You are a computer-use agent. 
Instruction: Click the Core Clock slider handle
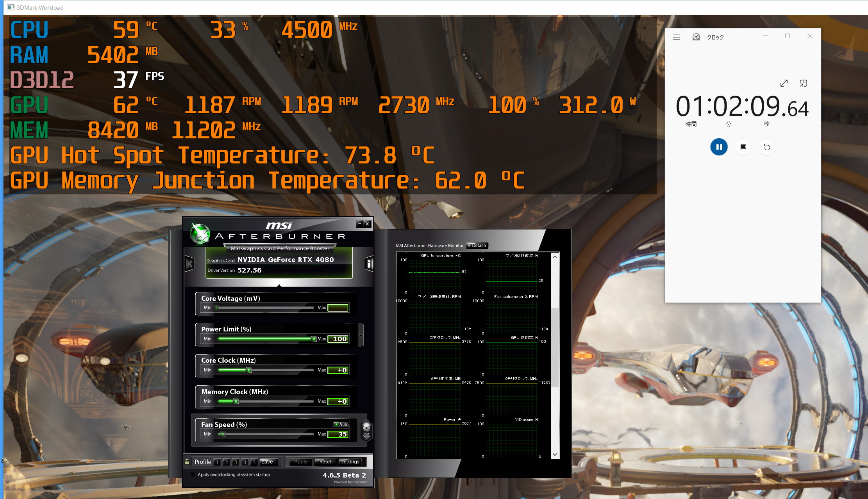249,370
